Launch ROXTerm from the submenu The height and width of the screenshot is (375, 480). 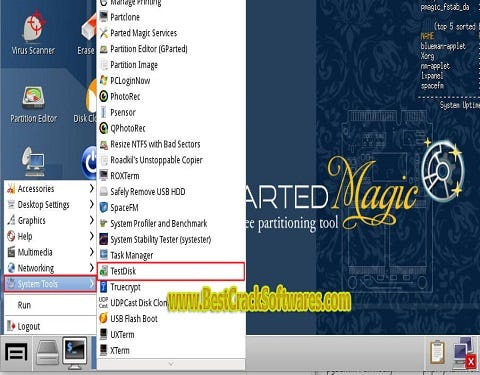click(x=171, y=176)
